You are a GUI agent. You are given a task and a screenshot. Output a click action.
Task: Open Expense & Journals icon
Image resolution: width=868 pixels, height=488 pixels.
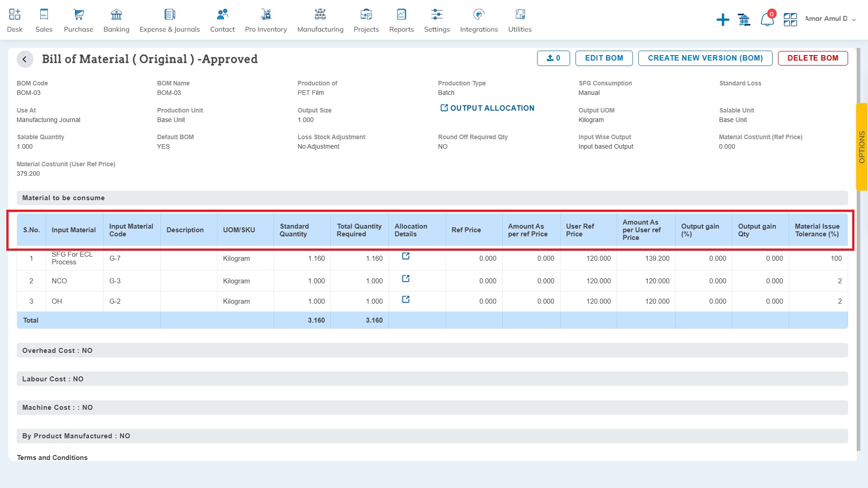tap(170, 14)
